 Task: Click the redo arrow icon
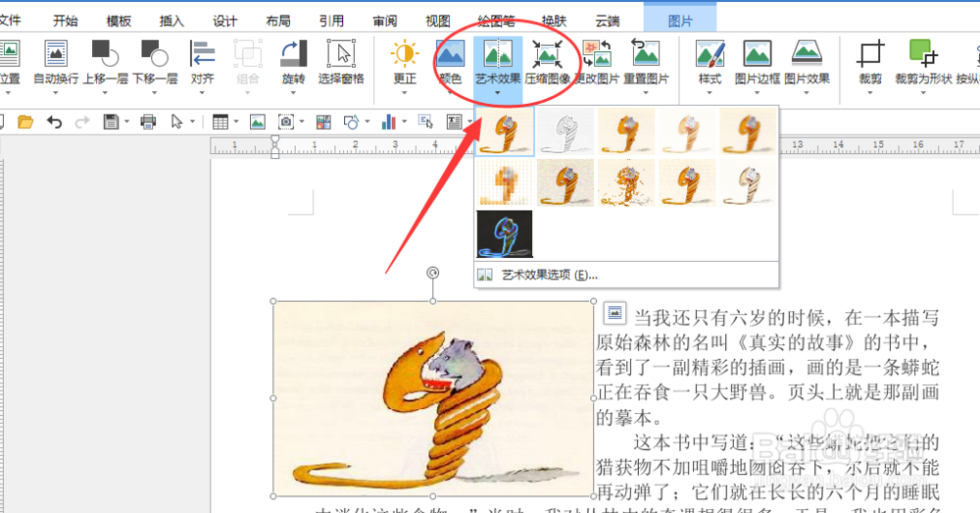coord(82,122)
